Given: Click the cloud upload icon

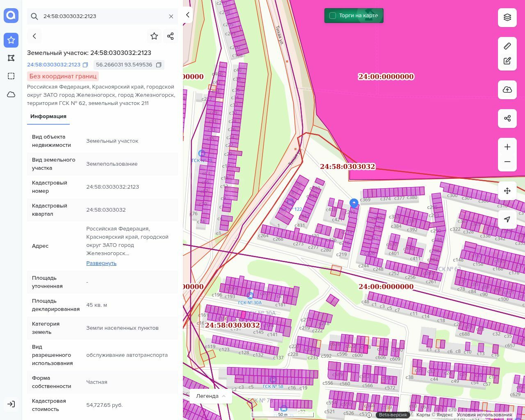Looking at the screenshot, I should [x=507, y=90].
